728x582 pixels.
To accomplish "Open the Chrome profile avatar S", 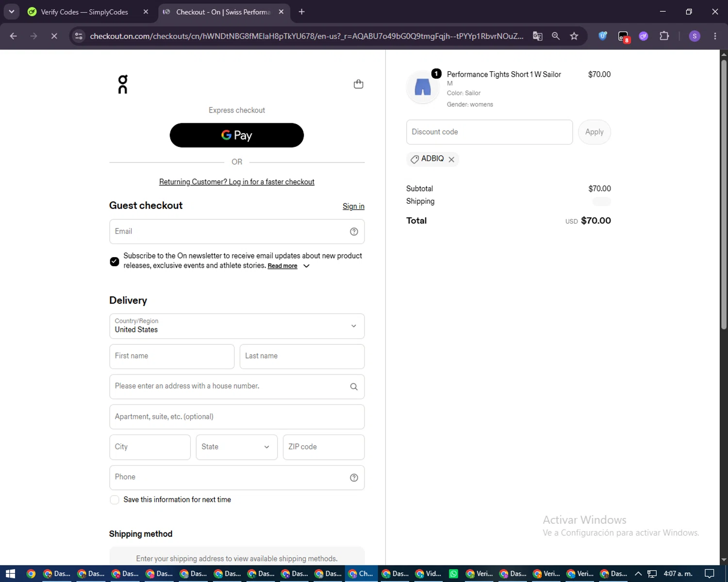I will point(695,36).
